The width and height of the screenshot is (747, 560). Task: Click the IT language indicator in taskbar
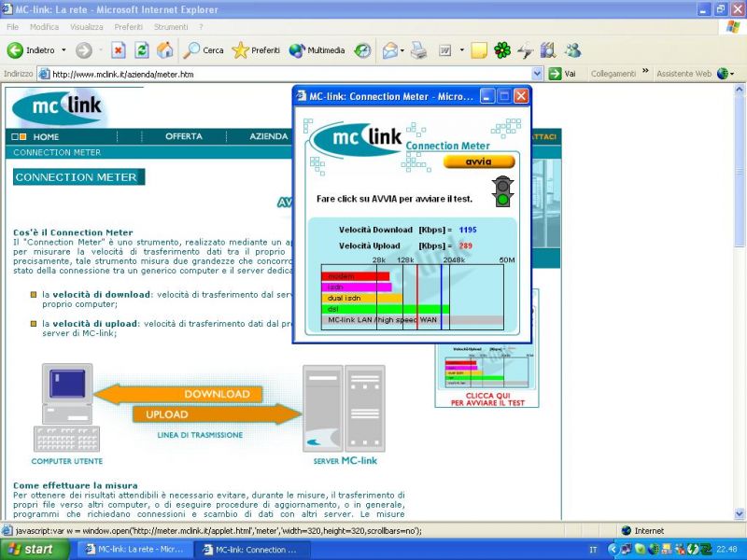[593, 550]
